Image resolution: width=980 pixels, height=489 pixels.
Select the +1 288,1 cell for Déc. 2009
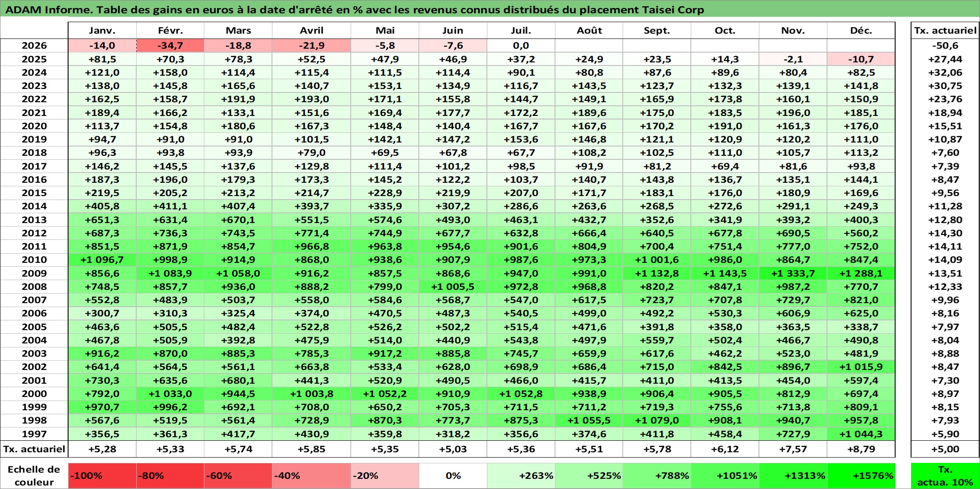pyautogui.click(x=861, y=273)
